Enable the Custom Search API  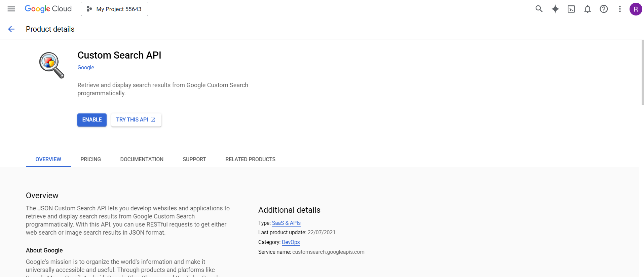92,120
